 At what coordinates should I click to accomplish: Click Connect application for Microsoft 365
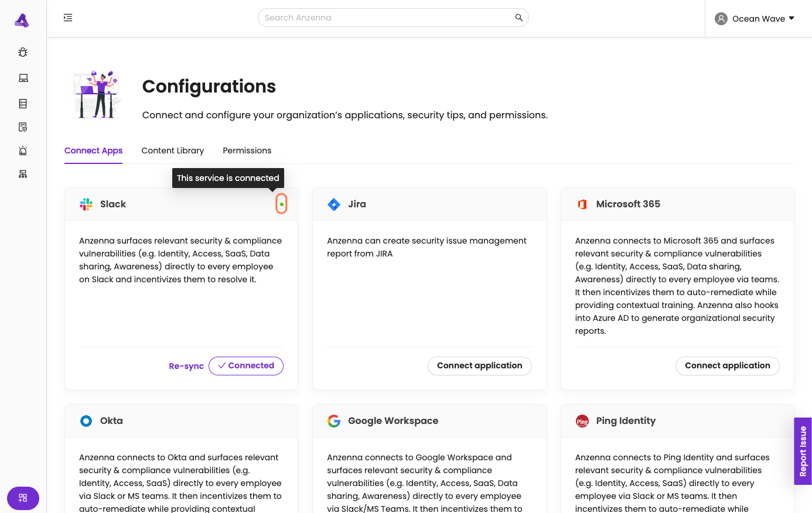pyautogui.click(x=727, y=366)
